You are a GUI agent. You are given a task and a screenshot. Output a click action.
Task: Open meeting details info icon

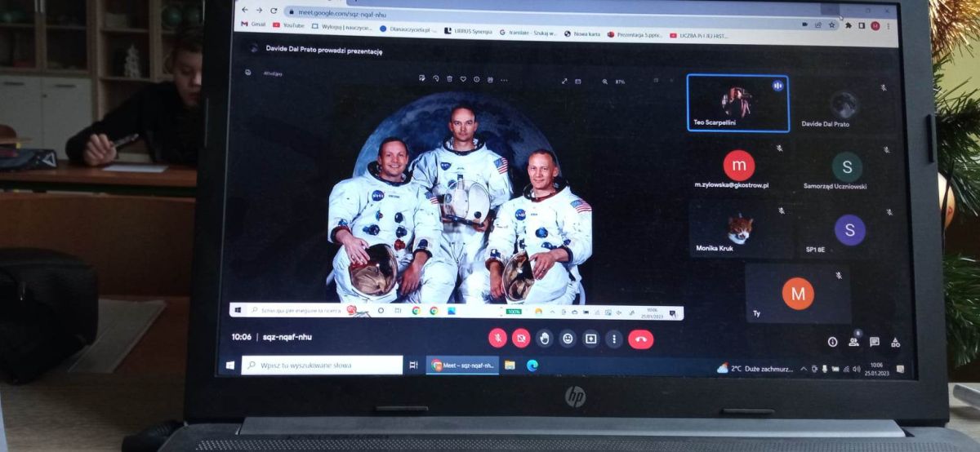pyautogui.click(x=832, y=343)
